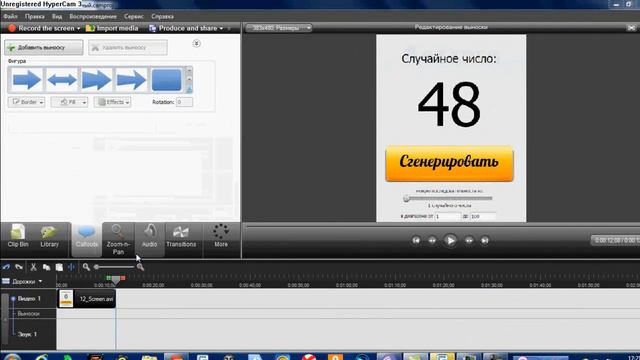Click the Добавить выноску button
This screenshot has width=640, height=360.
44,47
